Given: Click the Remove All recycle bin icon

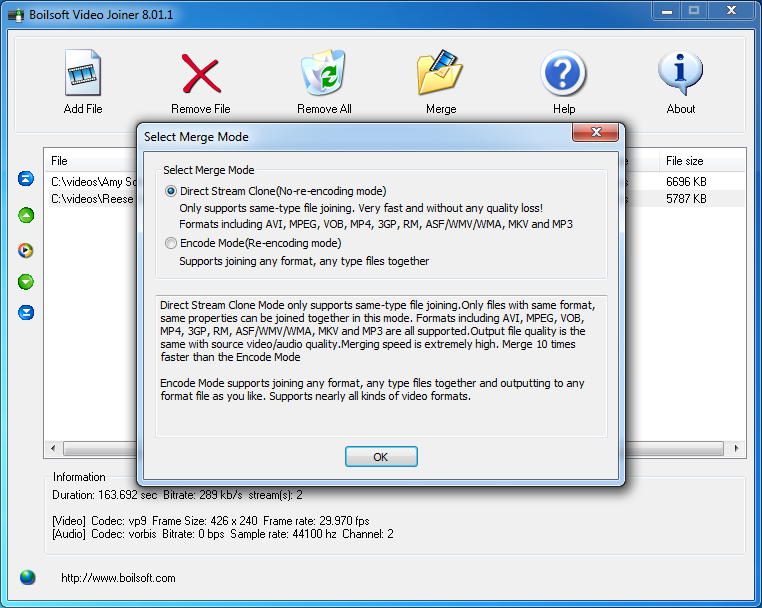Looking at the screenshot, I should point(323,72).
